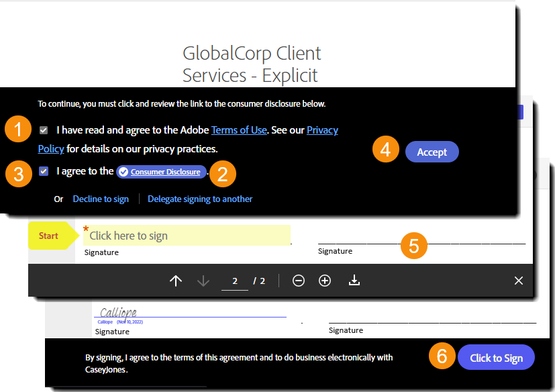
Task: Choose Decline to sign
Action: (101, 199)
